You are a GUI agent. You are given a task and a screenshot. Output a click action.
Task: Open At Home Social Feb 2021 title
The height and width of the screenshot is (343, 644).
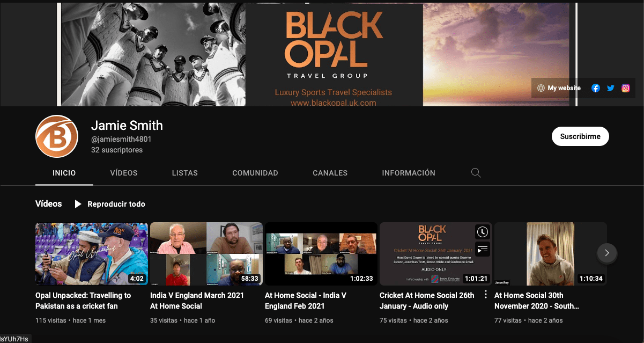coord(306,301)
